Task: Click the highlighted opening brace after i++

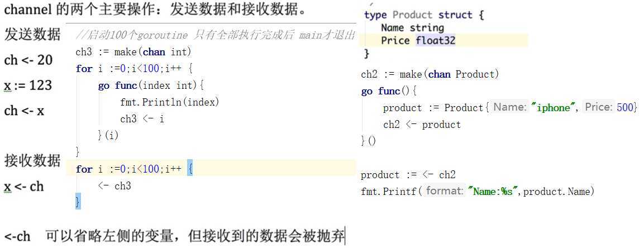Action: (190, 169)
